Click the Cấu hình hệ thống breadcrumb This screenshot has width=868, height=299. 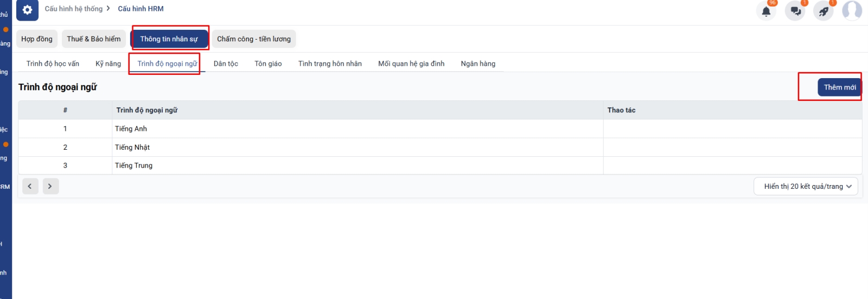coord(74,9)
